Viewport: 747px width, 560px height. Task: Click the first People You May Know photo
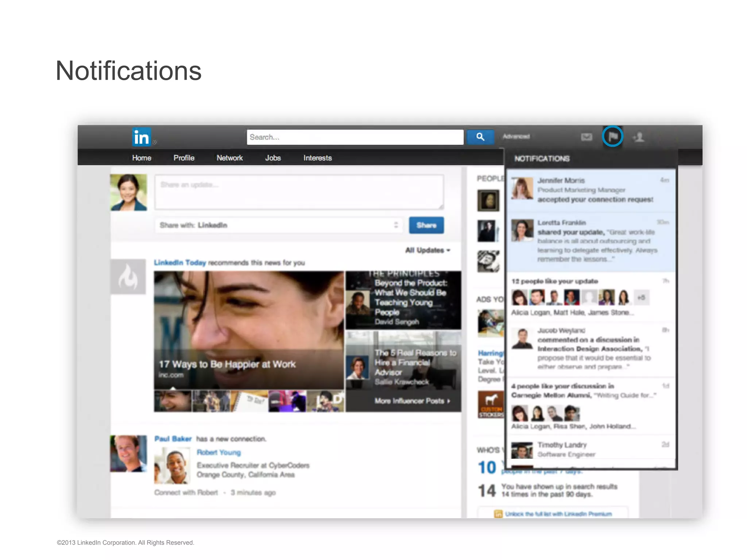pos(488,200)
